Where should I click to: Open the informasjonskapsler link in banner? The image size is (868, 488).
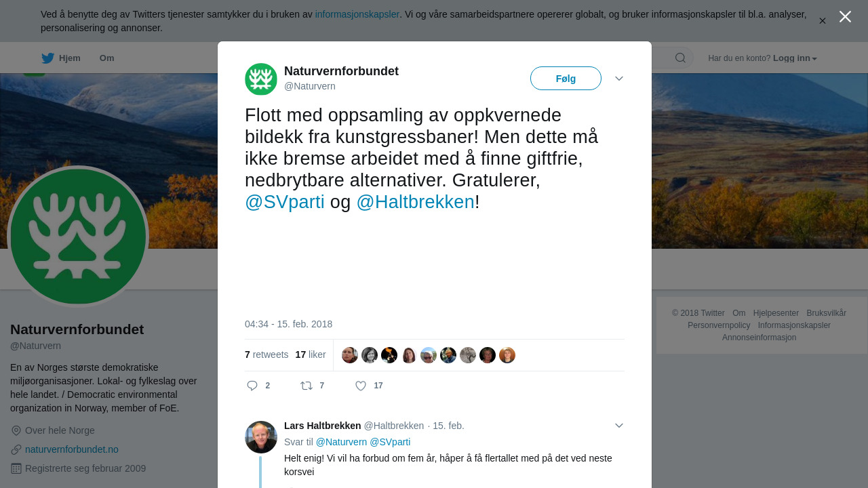pyautogui.click(x=357, y=14)
